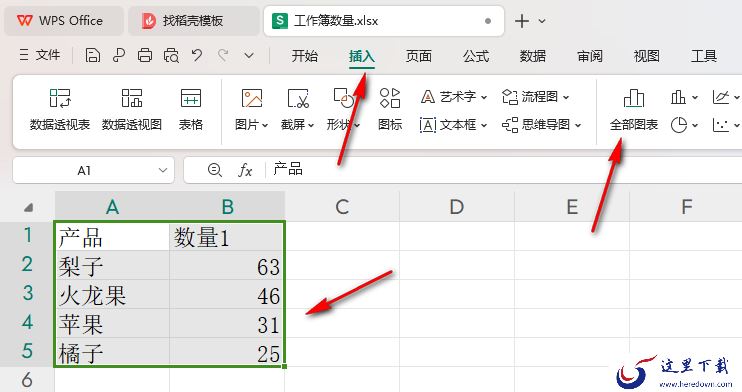This screenshot has height=392, width=742.
Task: Click the Icons library (图标) button
Action: (390, 110)
